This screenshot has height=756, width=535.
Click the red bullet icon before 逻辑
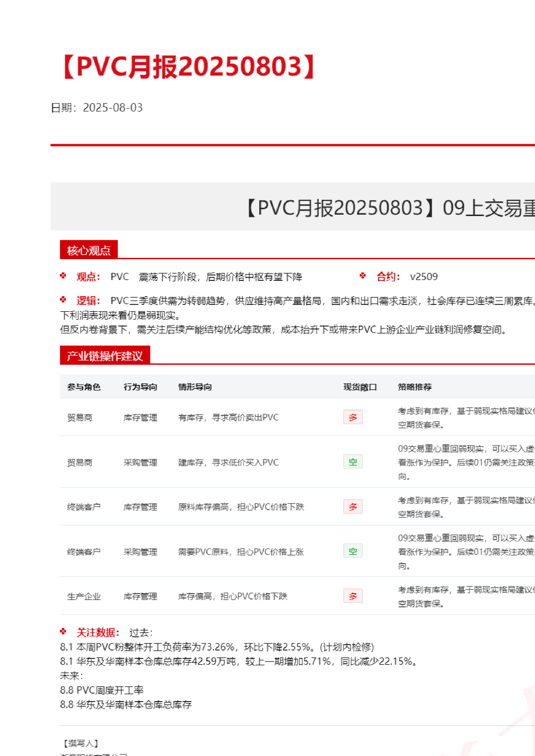coord(63,300)
